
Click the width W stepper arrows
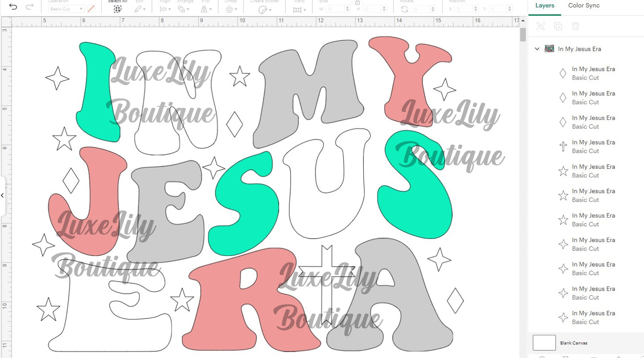point(348,9)
